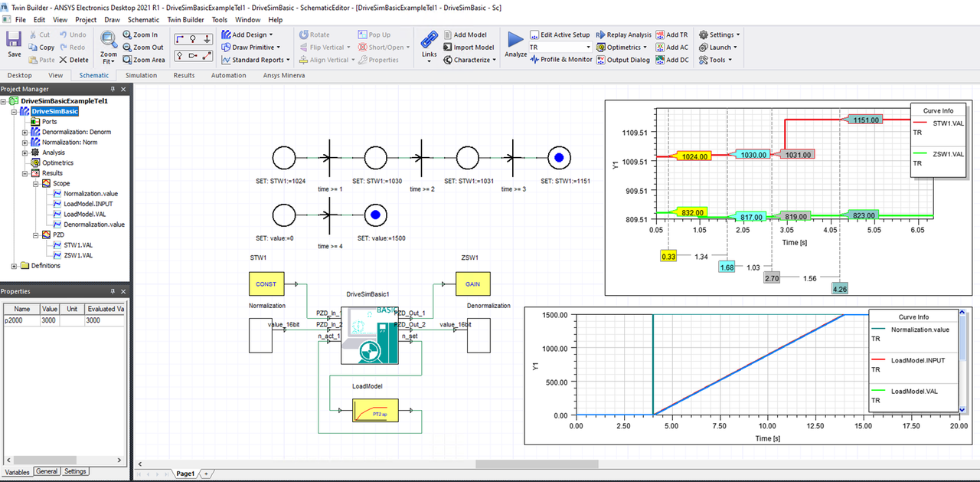Open the Draw menu
980x482 pixels.
click(x=112, y=19)
